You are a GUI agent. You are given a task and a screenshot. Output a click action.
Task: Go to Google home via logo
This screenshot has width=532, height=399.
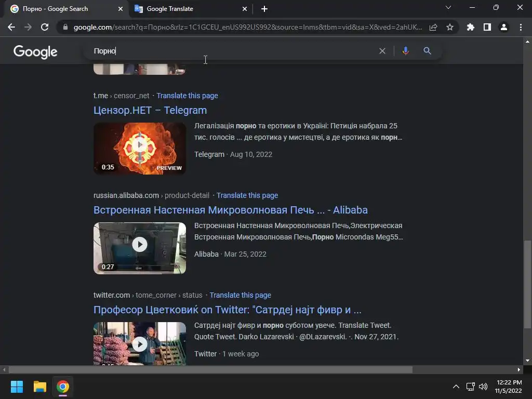(x=35, y=51)
